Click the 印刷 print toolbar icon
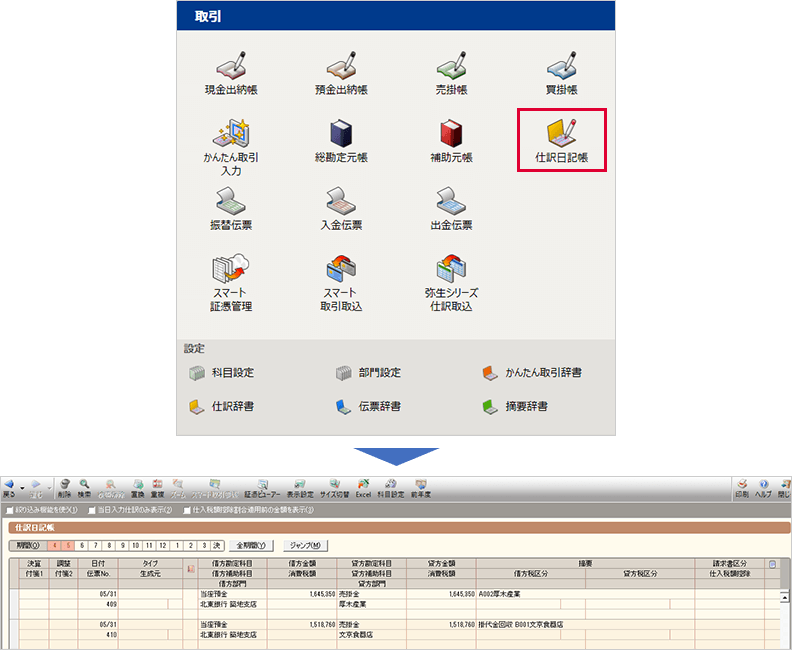This screenshot has height=650, width=792. [x=741, y=486]
